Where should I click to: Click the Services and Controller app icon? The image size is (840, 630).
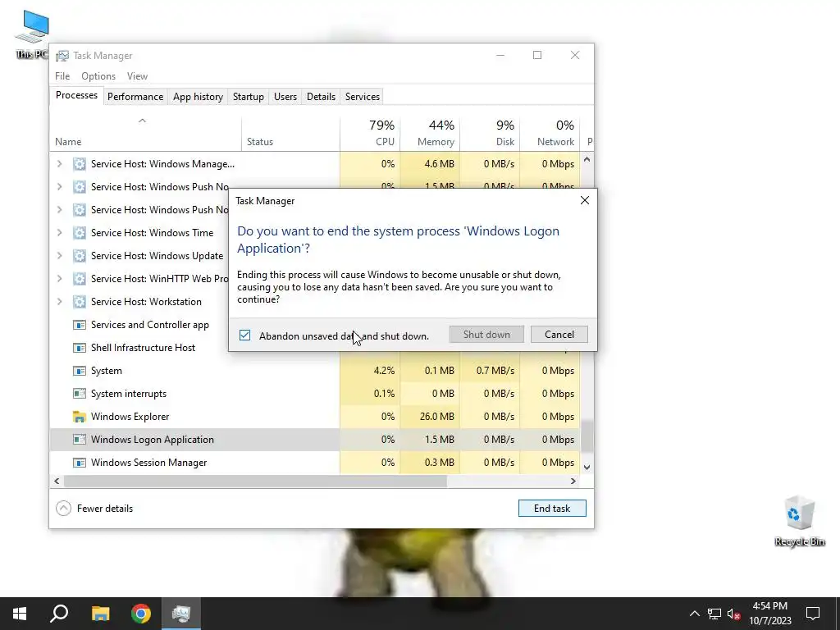(x=80, y=325)
